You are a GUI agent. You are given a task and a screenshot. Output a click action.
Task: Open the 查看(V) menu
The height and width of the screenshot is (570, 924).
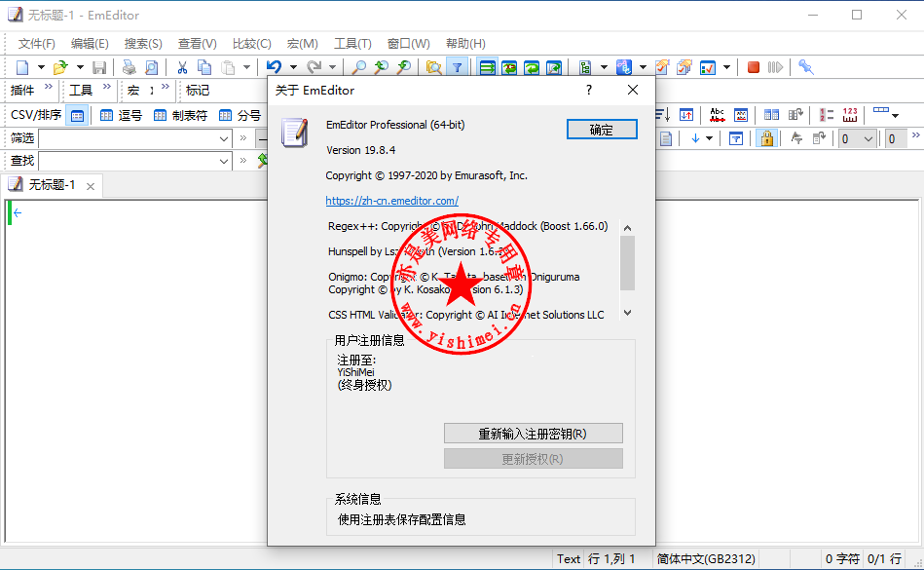pos(198,44)
